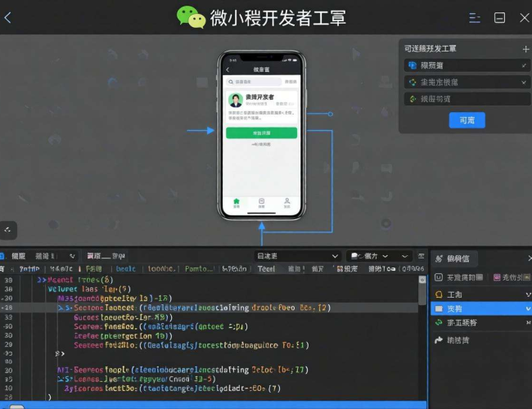The width and height of the screenshot is (532, 409).
Task: Click the lines icon at editor toolbar right end
Action: pyautogui.click(x=421, y=256)
